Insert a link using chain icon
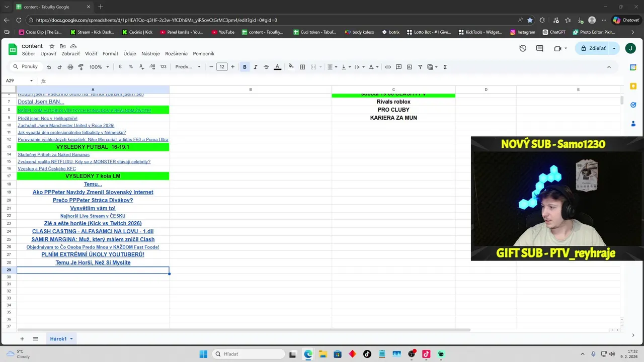This screenshot has width=644, height=362. [388, 67]
